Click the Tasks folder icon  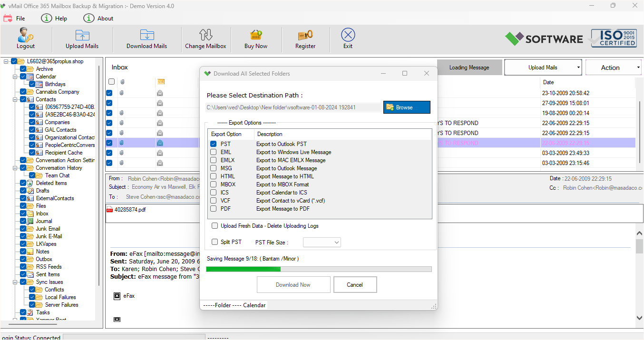[x=30, y=312]
